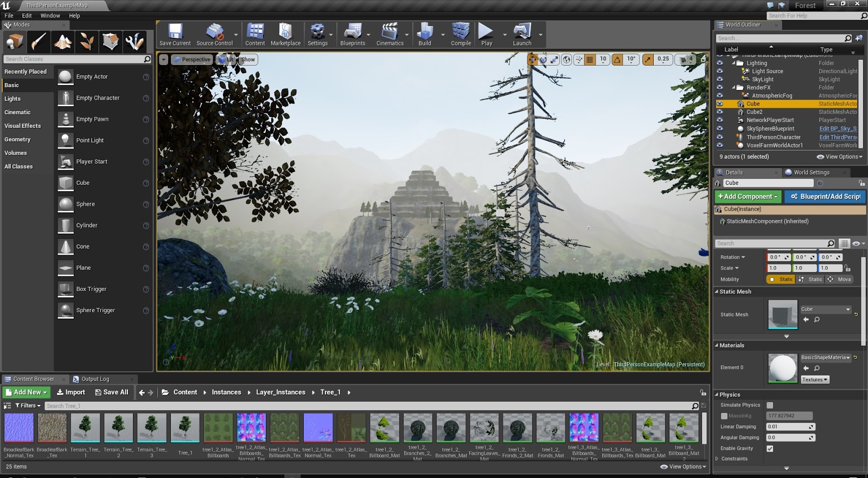
Task: Open the BasicShapeMaterial dropdown
Action: (x=826, y=358)
